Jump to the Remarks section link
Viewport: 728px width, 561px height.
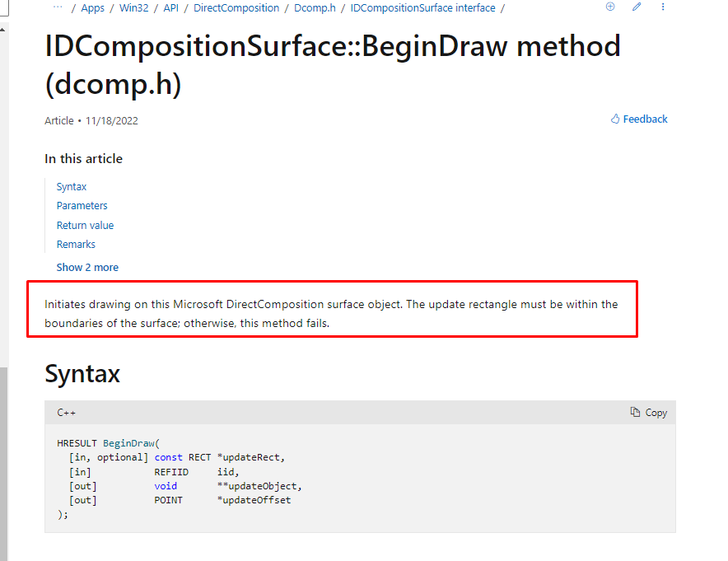click(76, 245)
